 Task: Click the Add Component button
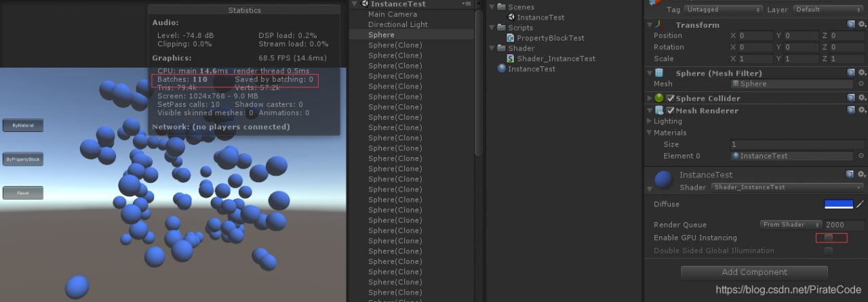coord(754,272)
